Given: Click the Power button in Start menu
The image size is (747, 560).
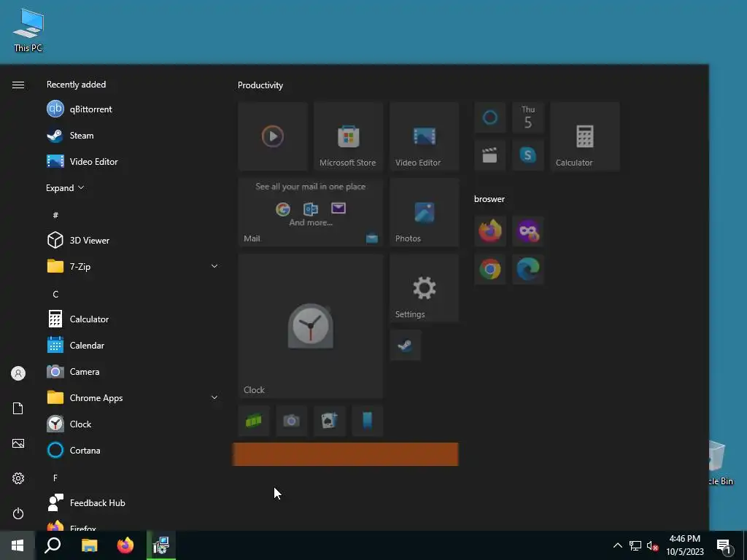Looking at the screenshot, I should tap(18, 513).
